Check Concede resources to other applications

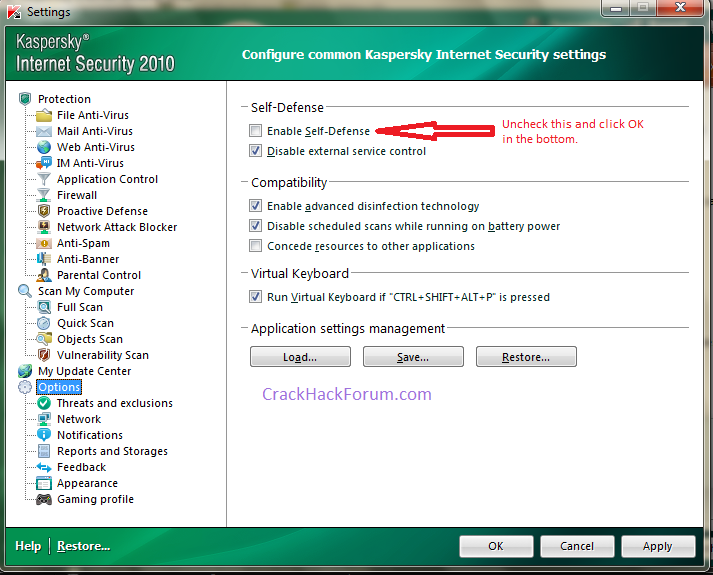point(256,246)
